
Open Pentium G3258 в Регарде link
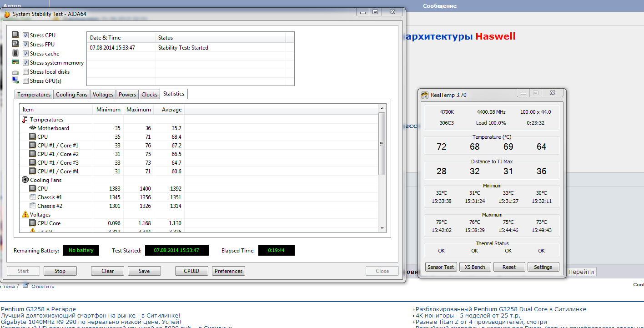pyautogui.click(x=38, y=309)
